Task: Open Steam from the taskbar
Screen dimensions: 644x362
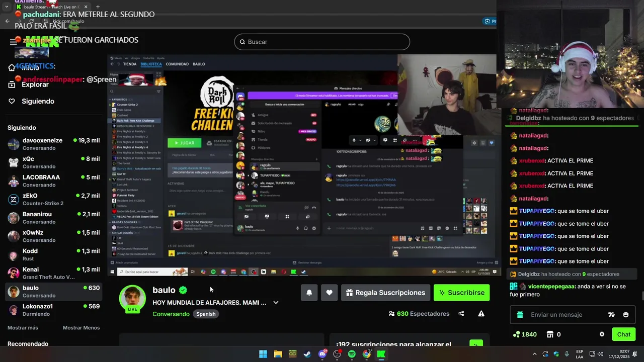Action: coord(307,354)
